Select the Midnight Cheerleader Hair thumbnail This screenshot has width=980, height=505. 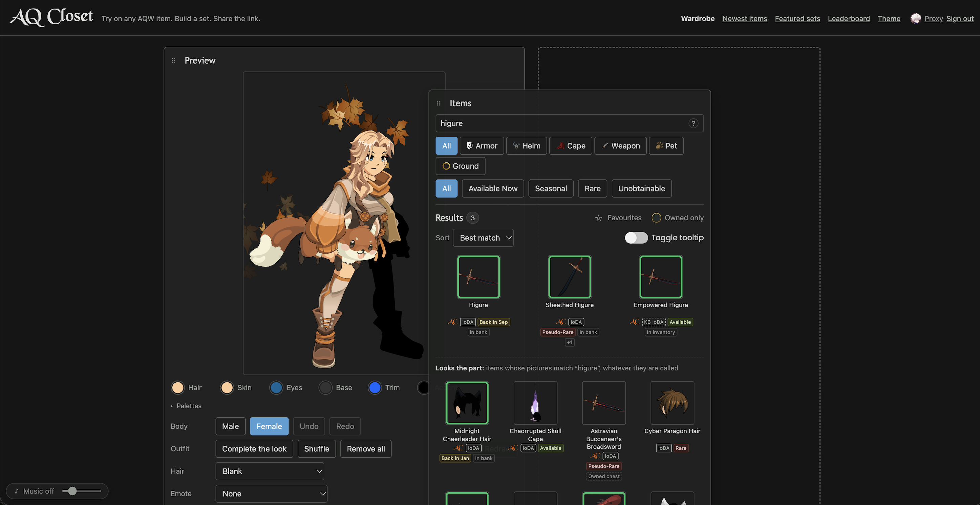coord(467,403)
